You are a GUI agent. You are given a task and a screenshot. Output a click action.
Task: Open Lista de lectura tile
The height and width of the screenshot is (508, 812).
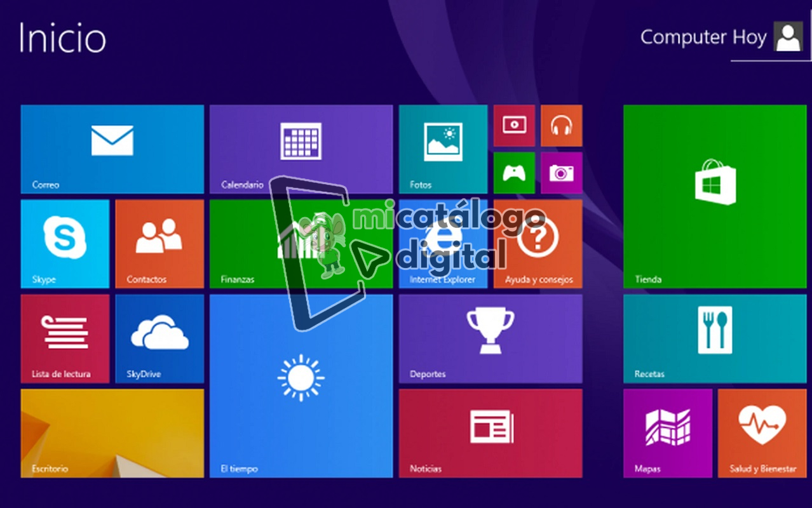(x=65, y=338)
